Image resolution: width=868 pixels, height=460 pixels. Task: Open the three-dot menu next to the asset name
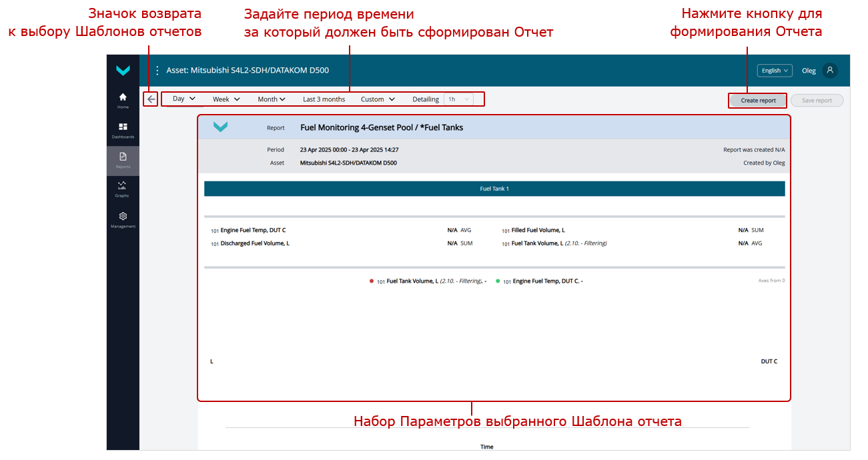click(157, 69)
